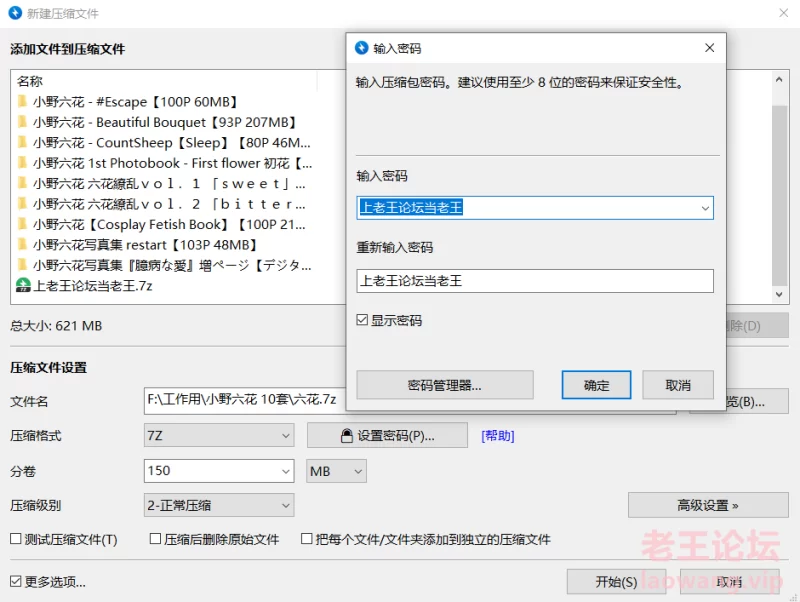The image size is (800, 602).
Task: Click folder icon of #Escape entry
Action: click(x=22, y=102)
